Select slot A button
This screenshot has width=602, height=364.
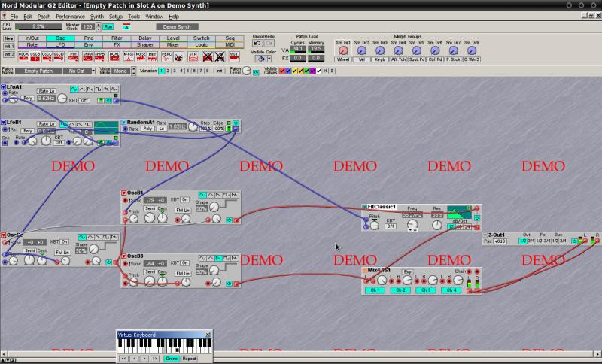point(126,26)
